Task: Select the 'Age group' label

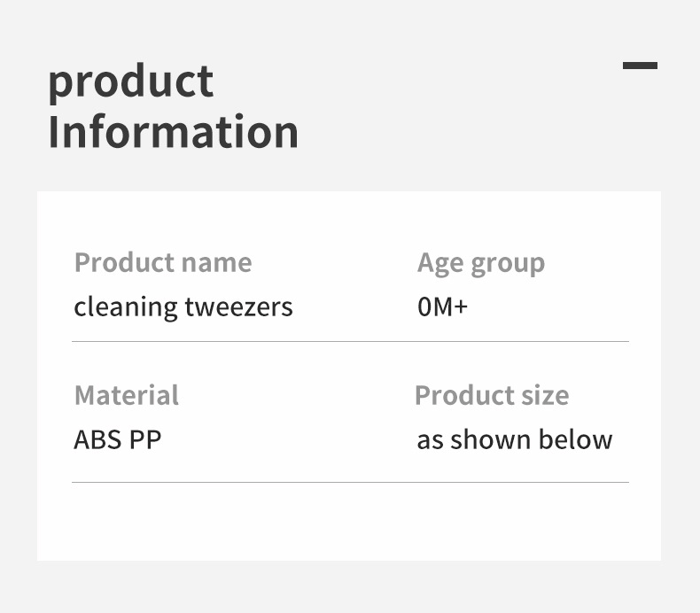Action: point(480,263)
